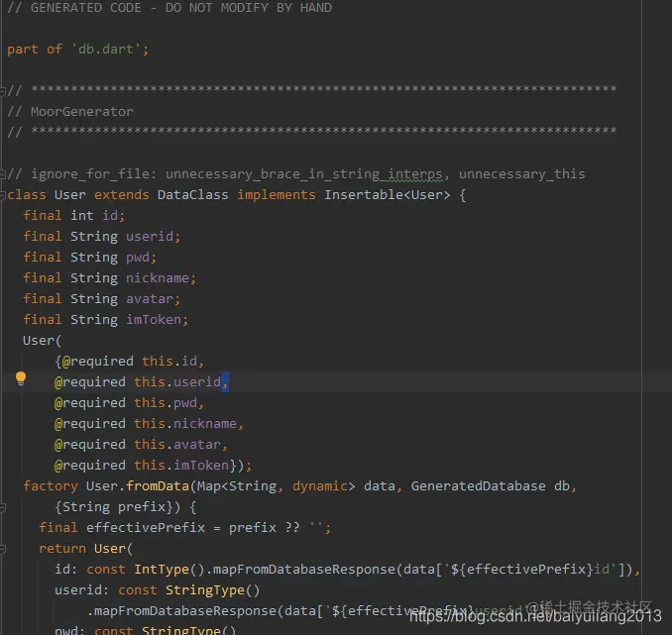Click the 'factory' keyword

(x=51, y=486)
